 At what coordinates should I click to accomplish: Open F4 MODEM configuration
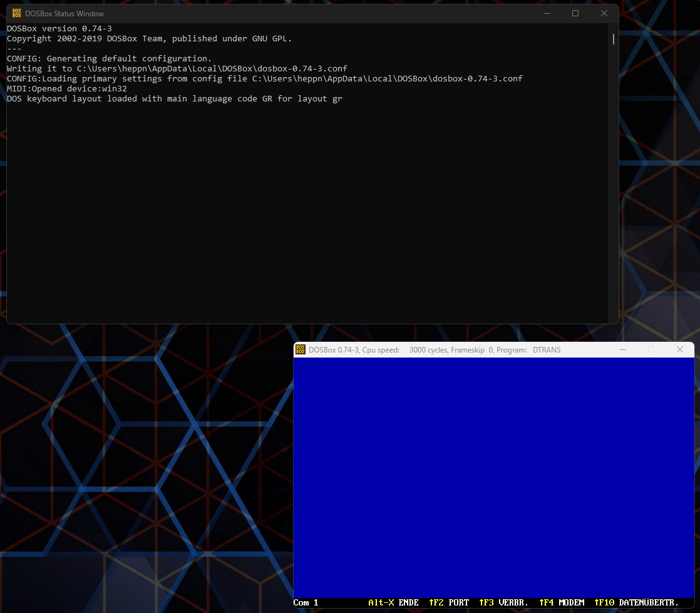[x=561, y=602]
